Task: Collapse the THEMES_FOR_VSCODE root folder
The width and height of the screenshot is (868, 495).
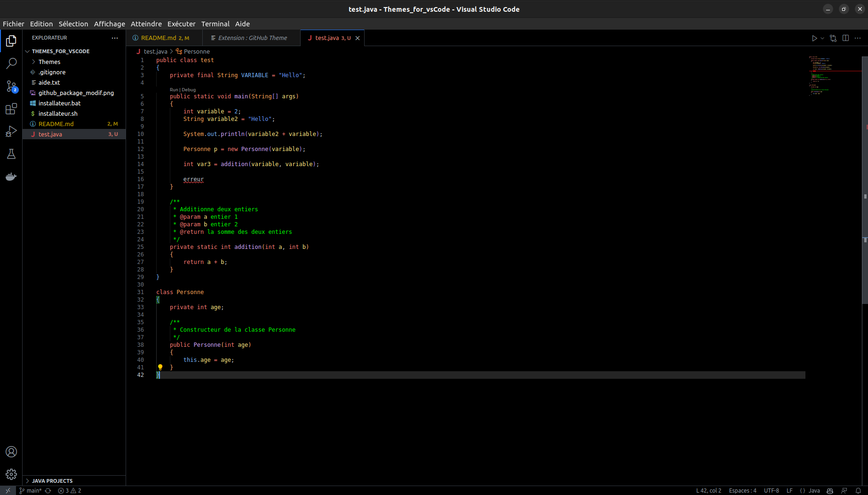Action: pos(60,51)
